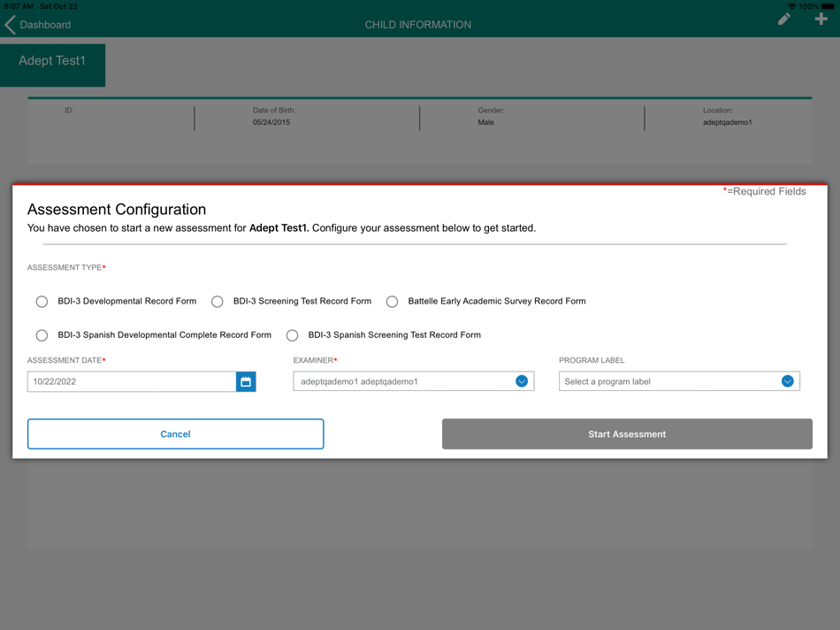Select Battelle Early Academic Survey Record Form
The image size is (840, 630).
[x=392, y=302]
